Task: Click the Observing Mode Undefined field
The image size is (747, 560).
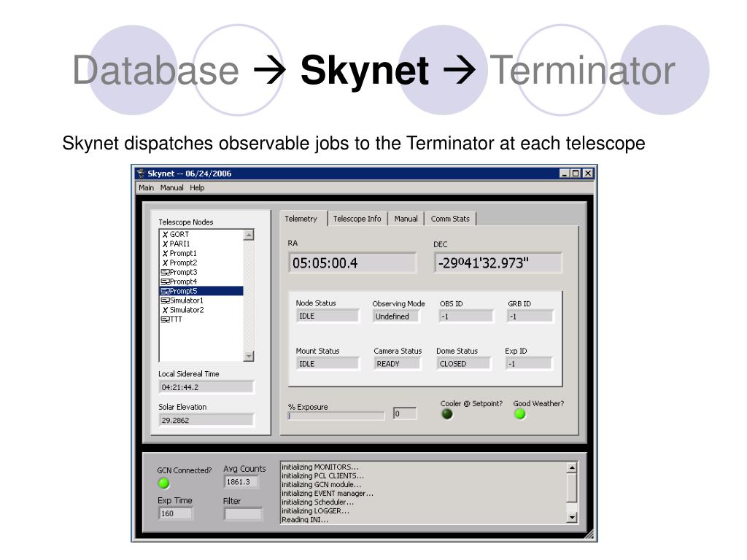Action: point(396,316)
